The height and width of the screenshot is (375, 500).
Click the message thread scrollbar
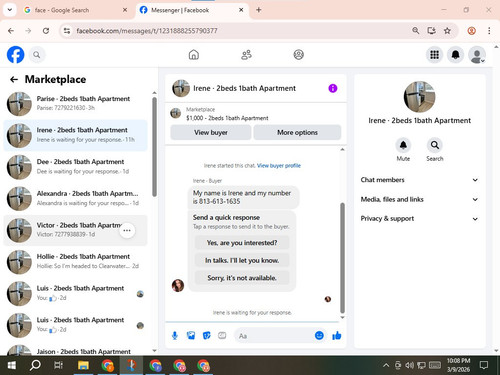pyautogui.click(x=342, y=257)
